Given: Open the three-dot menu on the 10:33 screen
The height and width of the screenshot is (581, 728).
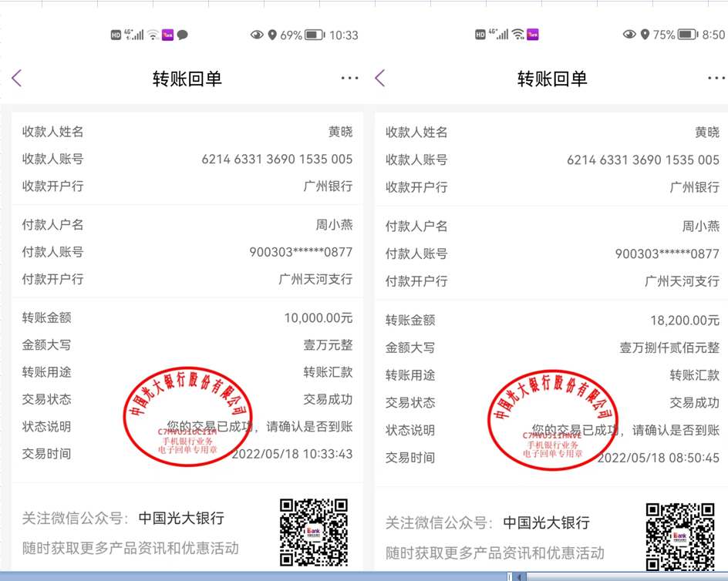Looking at the screenshot, I should coord(349,78).
